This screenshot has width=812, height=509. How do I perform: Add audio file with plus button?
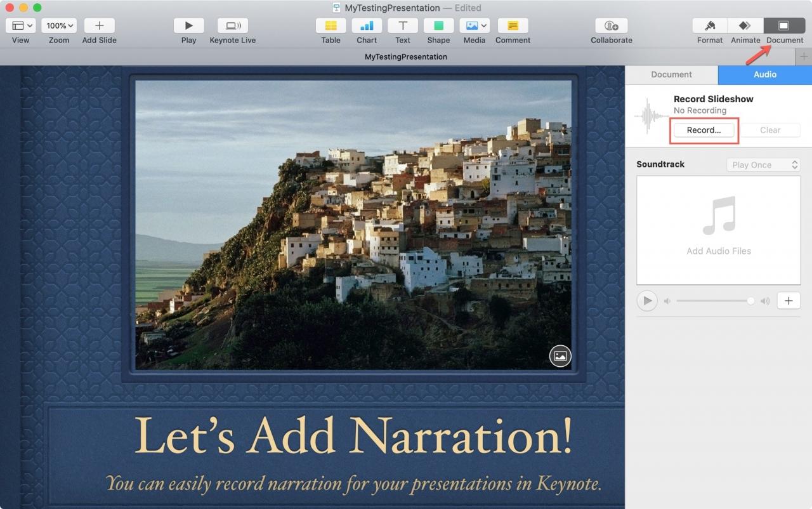pos(789,301)
